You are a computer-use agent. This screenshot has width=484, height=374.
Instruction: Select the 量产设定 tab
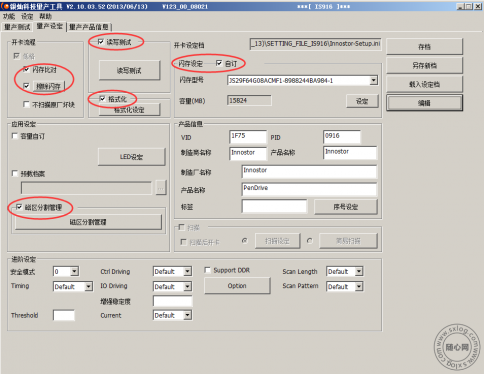50,26
